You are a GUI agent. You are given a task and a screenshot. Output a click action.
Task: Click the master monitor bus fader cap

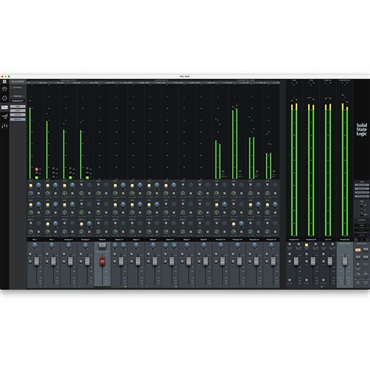pos(346,261)
